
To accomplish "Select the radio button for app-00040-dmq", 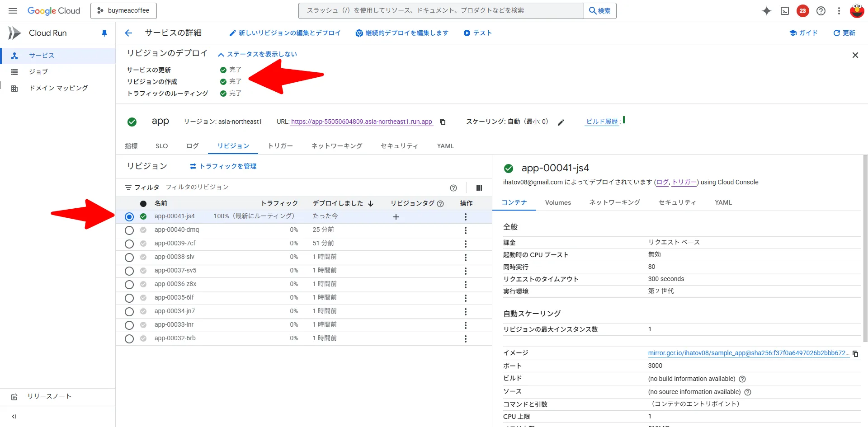I will pyautogui.click(x=129, y=230).
